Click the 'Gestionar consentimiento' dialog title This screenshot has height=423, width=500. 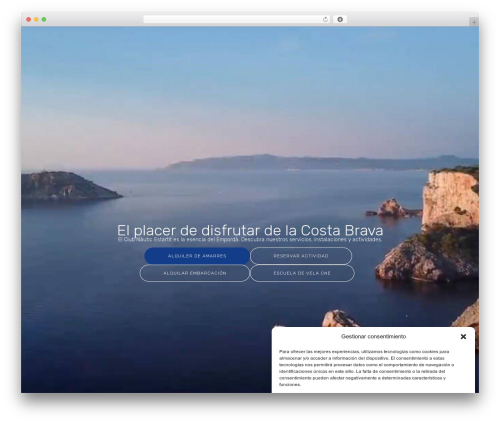pos(373,337)
